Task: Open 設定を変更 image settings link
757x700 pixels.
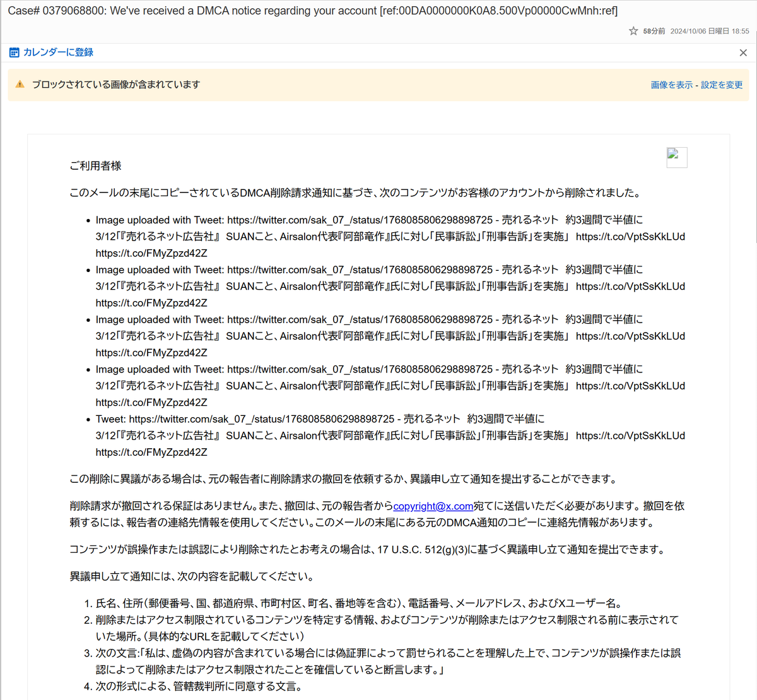Action: pos(722,85)
